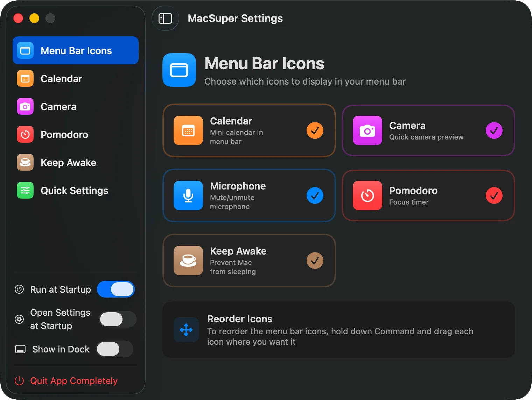Deselect the Keep Awake checkmark
This screenshot has height=400, width=532.
click(315, 260)
